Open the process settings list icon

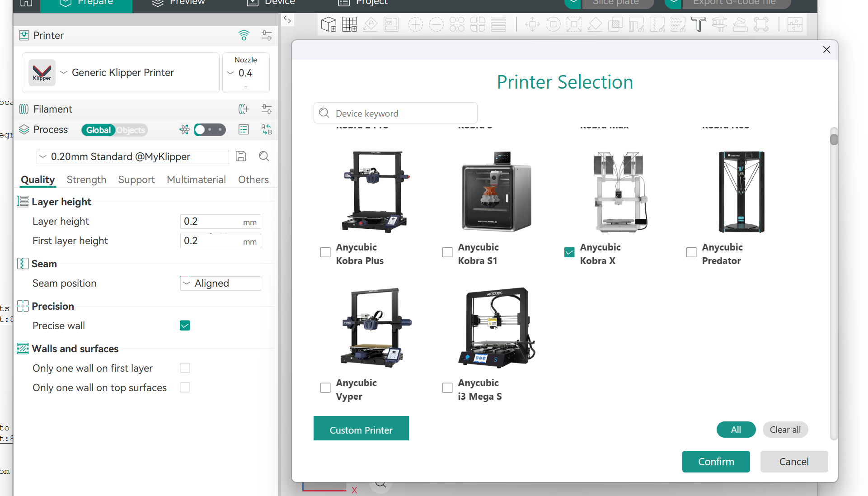pyautogui.click(x=244, y=130)
